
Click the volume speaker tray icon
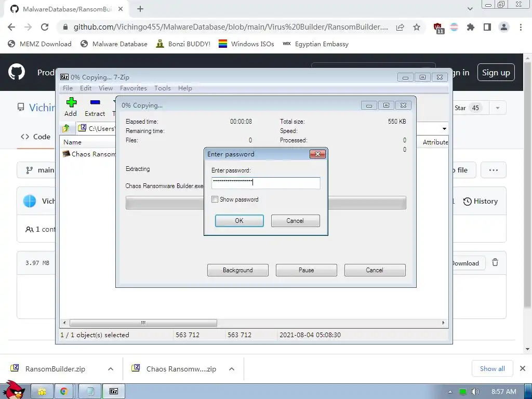tap(475, 392)
